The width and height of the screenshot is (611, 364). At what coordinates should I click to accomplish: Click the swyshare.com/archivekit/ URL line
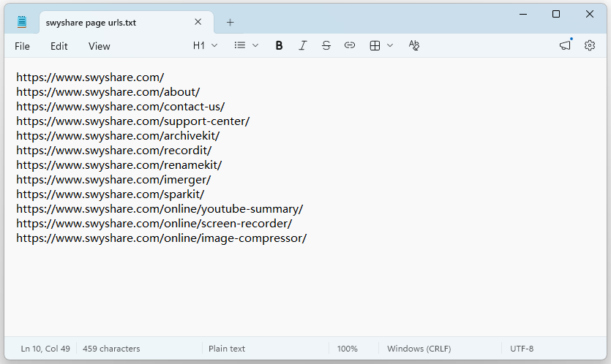click(x=118, y=136)
